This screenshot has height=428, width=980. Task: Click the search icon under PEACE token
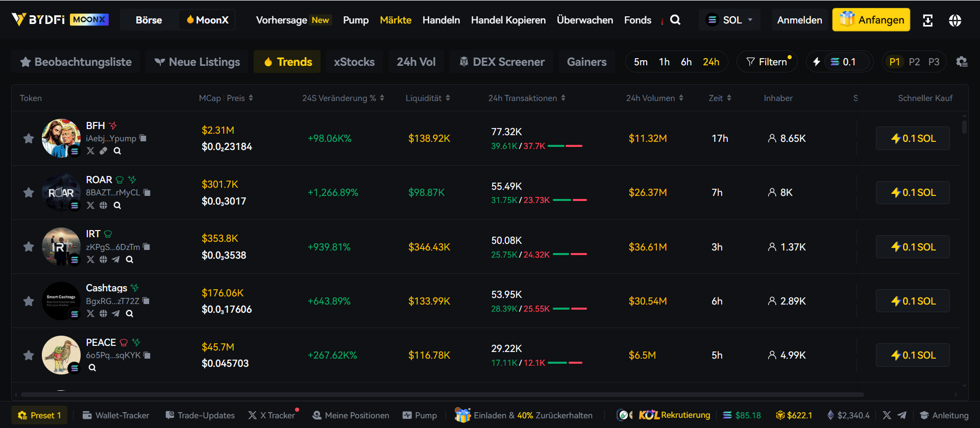(x=92, y=368)
